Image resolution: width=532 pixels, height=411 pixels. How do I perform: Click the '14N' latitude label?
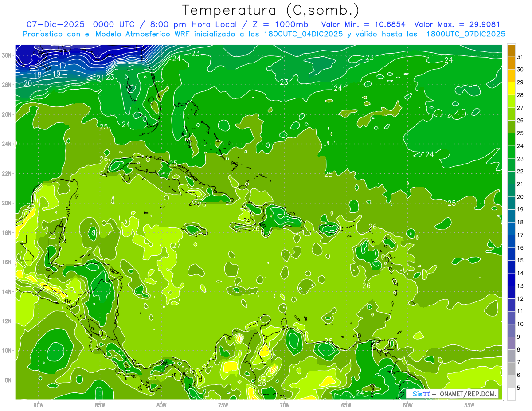pyautogui.click(x=8, y=292)
